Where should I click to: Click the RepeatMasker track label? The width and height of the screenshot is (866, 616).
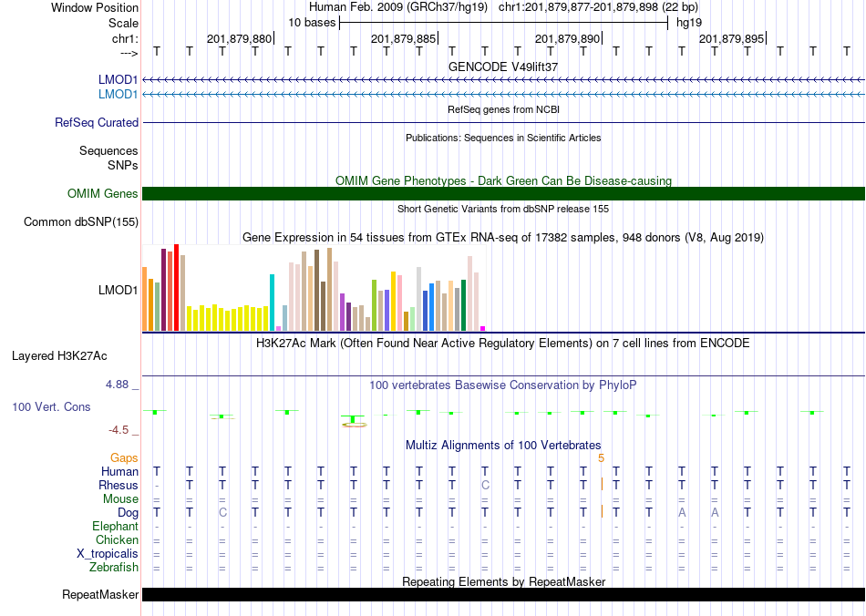coord(100,594)
